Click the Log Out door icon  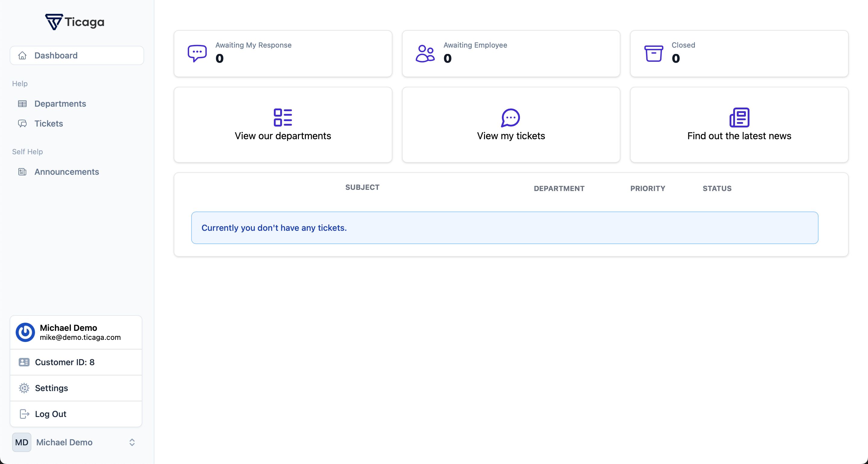click(x=24, y=414)
